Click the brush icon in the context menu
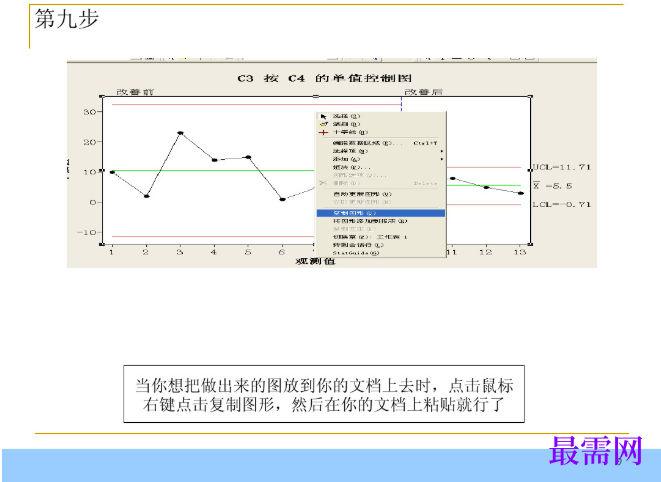 pyautogui.click(x=323, y=124)
